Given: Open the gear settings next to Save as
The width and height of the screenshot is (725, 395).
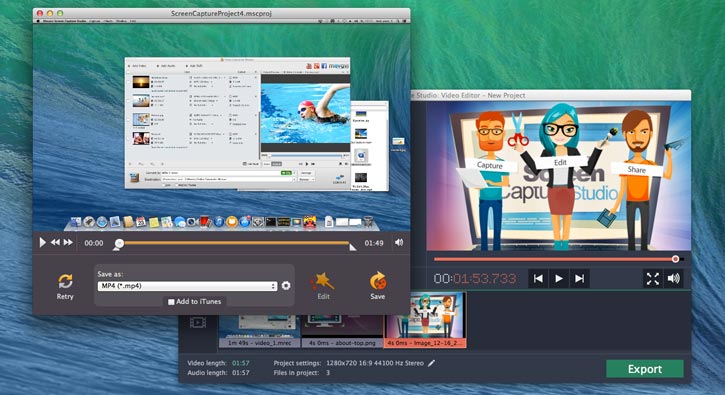Looking at the screenshot, I should pyautogui.click(x=286, y=286).
